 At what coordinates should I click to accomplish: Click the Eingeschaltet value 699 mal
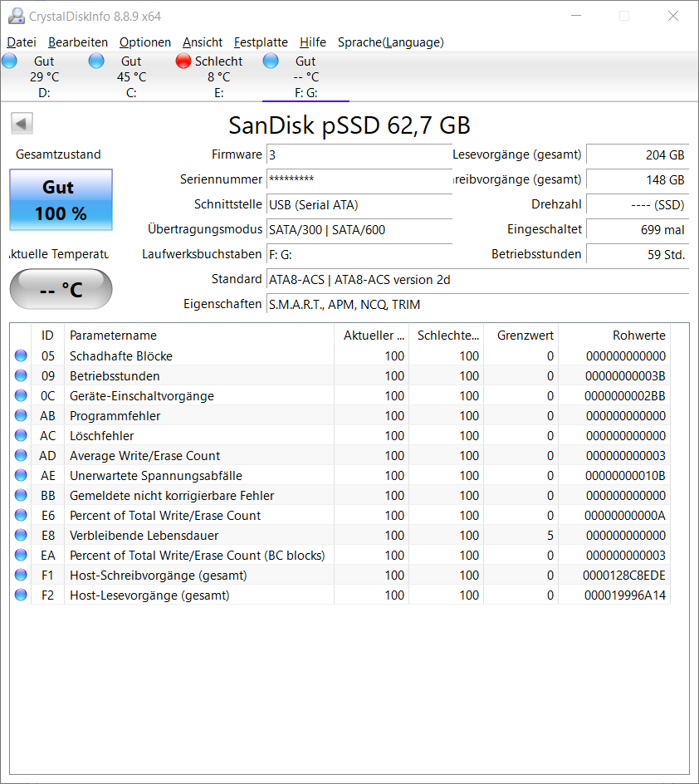pyautogui.click(x=638, y=229)
